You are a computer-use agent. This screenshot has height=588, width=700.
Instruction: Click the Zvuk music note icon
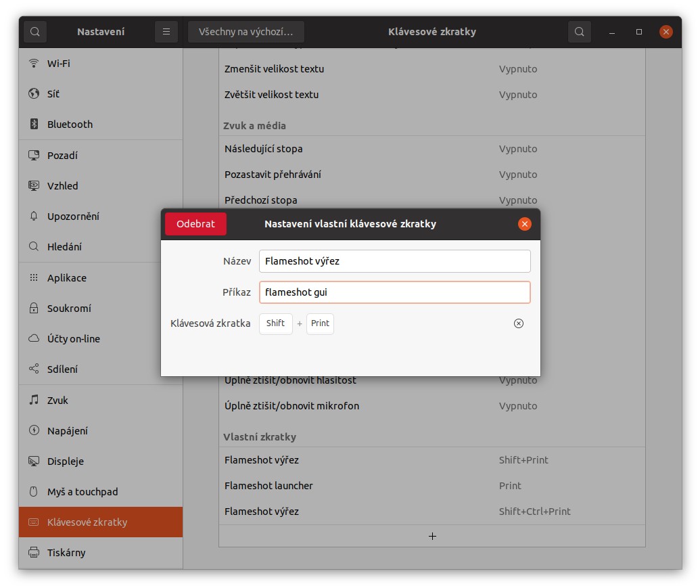(34, 400)
